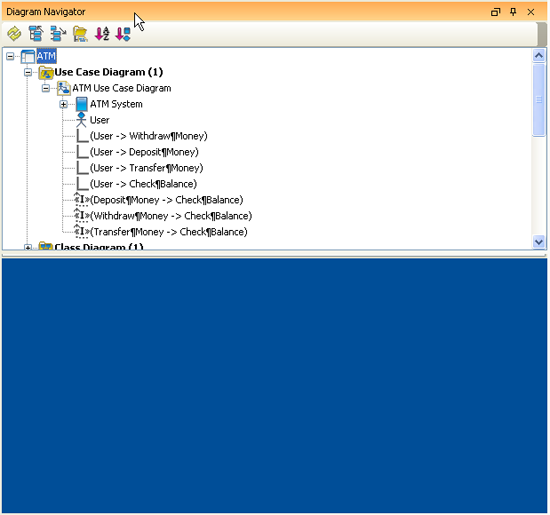Sort items alphabetically with A-Z icon

(x=102, y=34)
